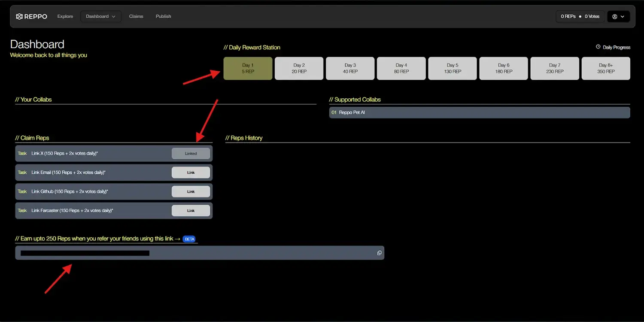
Task: Click the Link button for Github
Action: click(191, 191)
